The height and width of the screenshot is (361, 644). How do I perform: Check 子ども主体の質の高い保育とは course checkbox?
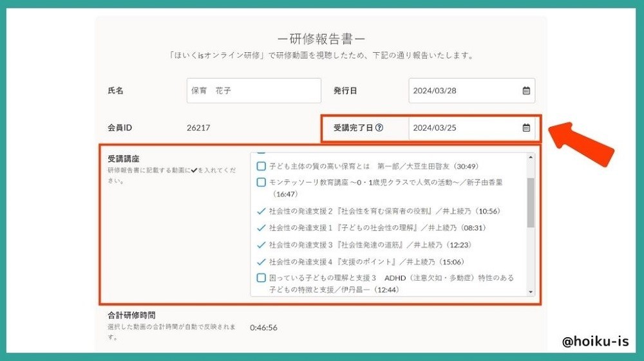pos(261,166)
